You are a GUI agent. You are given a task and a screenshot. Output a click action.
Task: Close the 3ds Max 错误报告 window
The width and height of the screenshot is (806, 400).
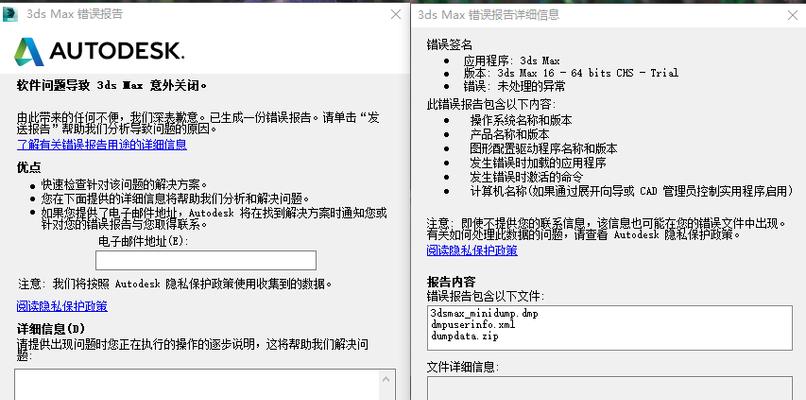(x=396, y=14)
